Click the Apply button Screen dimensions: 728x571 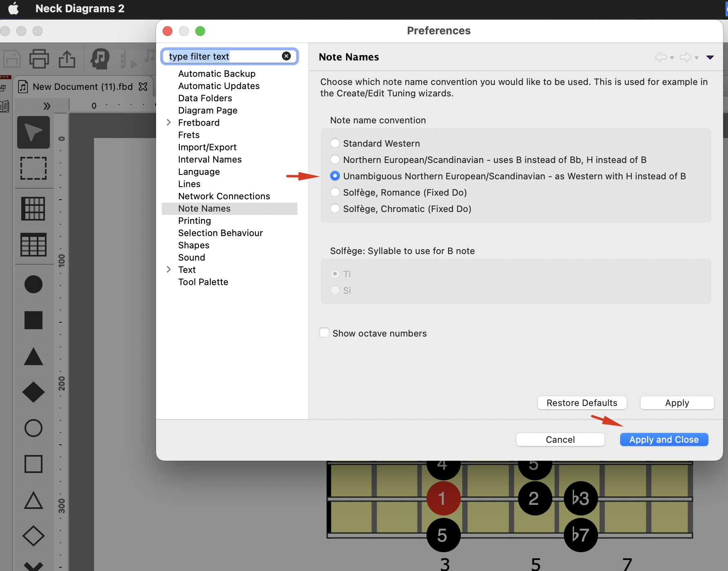[x=677, y=403]
